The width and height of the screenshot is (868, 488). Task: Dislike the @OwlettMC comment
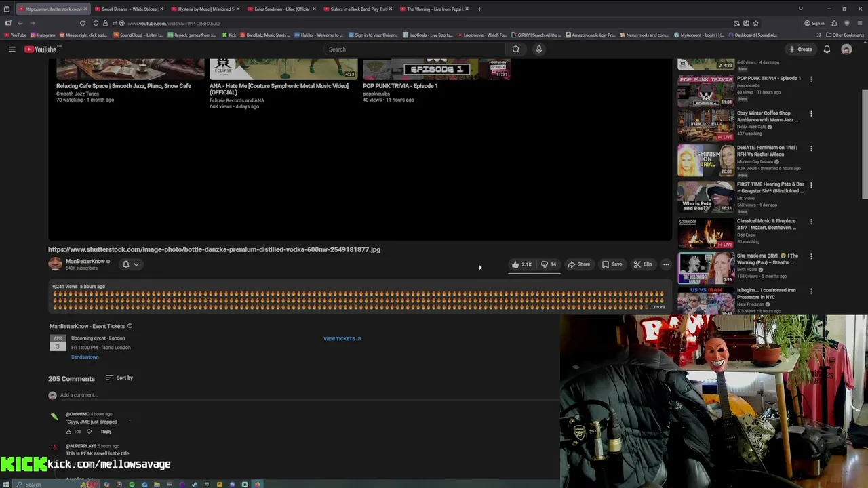[89, 432]
